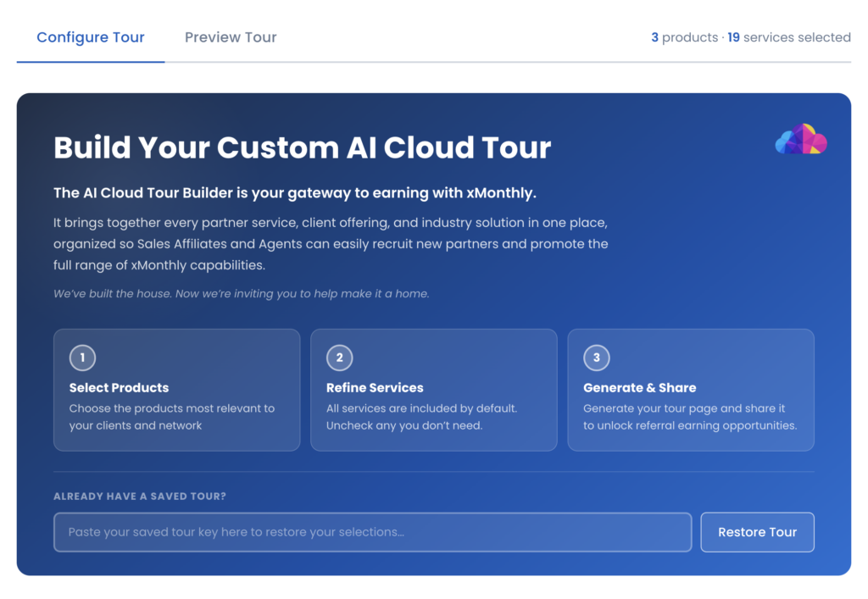Click the Refine Services card title
This screenshot has height=599, width=868.
(x=375, y=388)
